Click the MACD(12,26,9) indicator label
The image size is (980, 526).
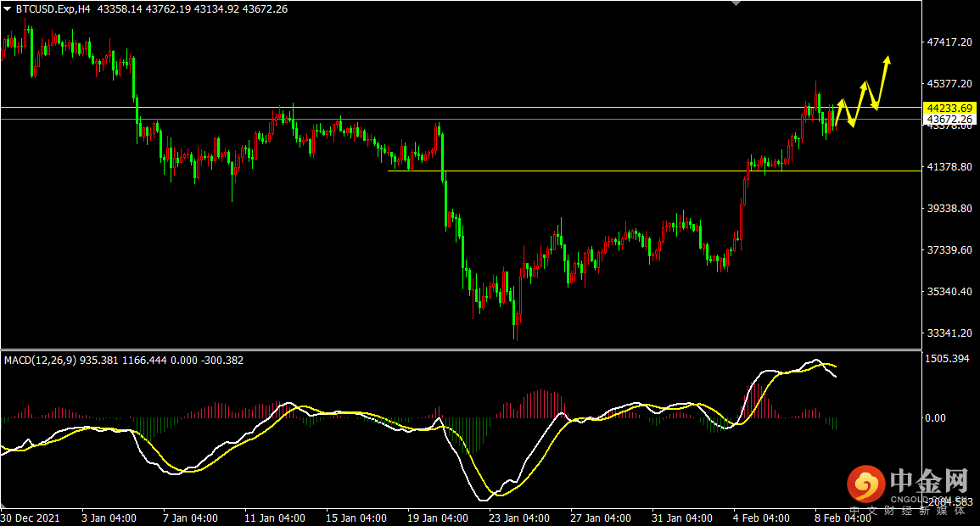pos(41,361)
